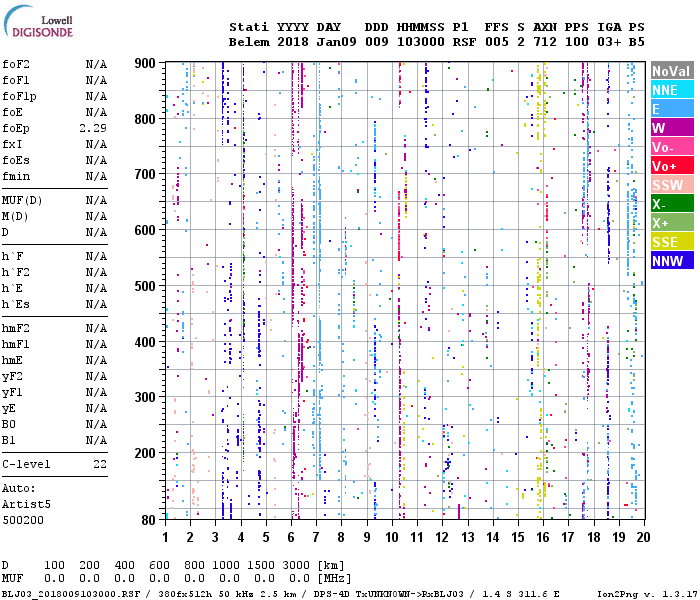Select the NNW blue legend swatch

tap(672, 261)
